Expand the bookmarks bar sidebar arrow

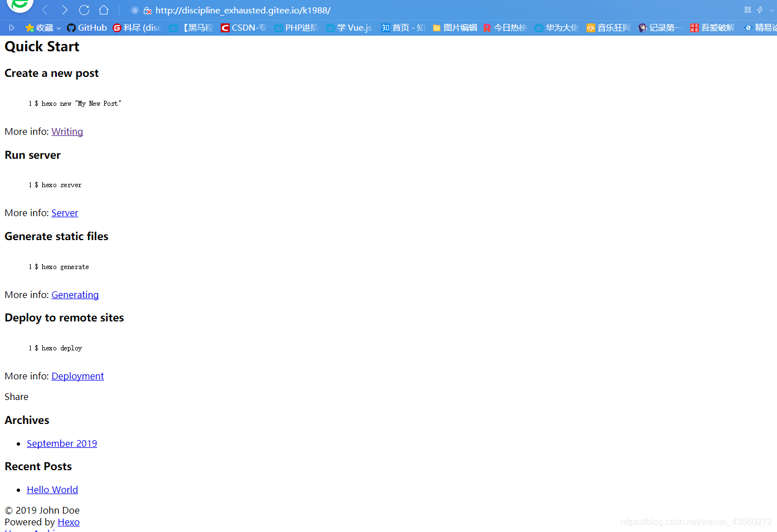[x=12, y=27]
